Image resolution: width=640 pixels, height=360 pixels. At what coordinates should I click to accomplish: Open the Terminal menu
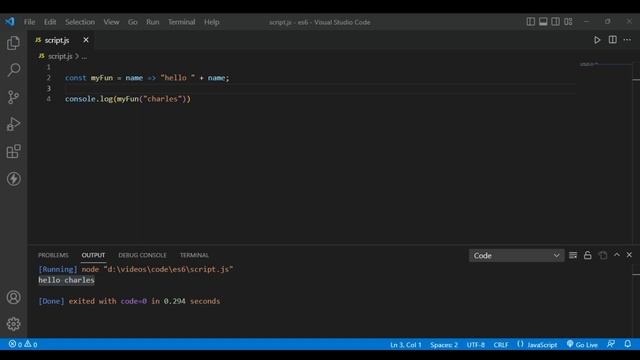(x=182, y=22)
